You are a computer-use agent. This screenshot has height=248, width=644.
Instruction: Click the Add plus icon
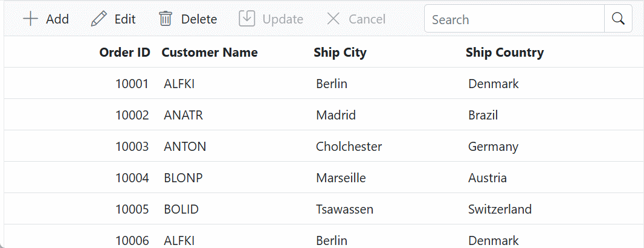30,19
